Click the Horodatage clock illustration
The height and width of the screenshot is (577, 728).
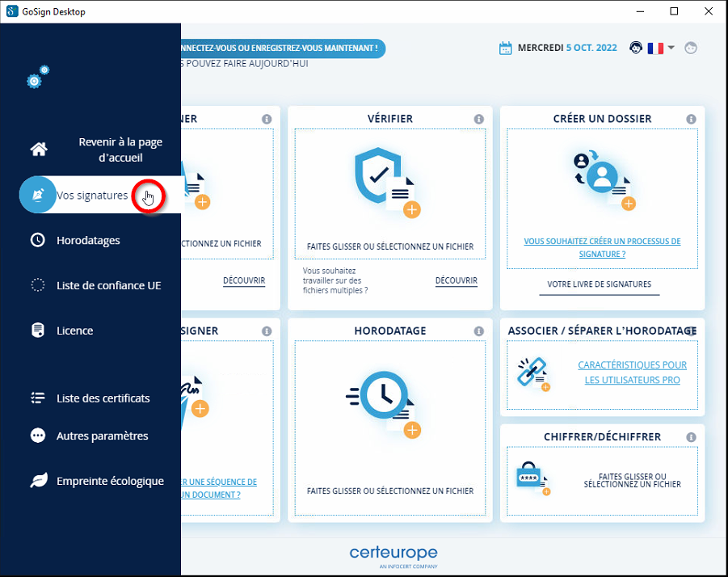click(x=384, y=404)
